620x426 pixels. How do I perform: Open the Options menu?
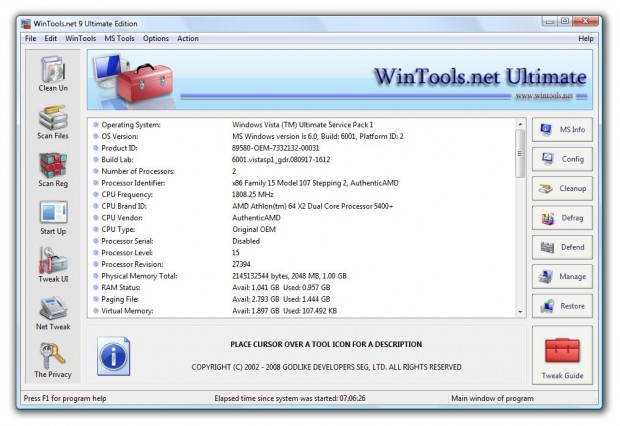[156, 38]
